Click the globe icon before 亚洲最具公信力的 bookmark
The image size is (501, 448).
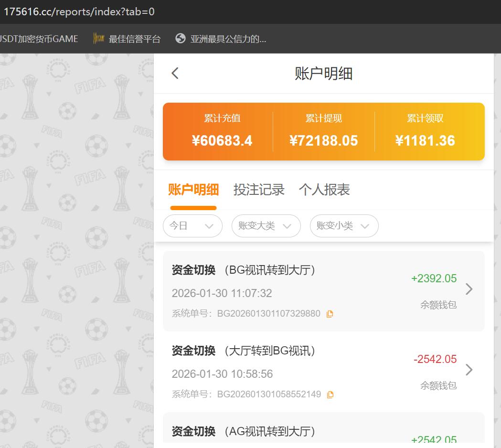pyautogui.click(x=180, y=39)
